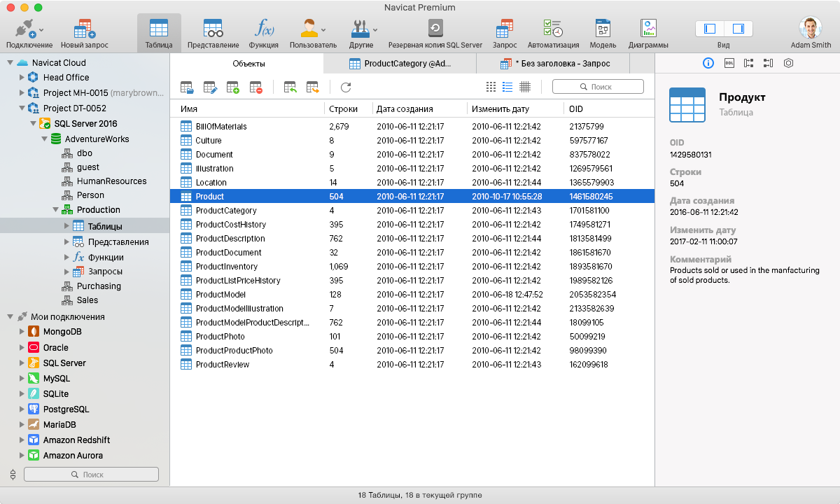The width and height of the screenshot is (840, 504).
Task: Select the Запросы tree item
Action: [x=105, y=272]
